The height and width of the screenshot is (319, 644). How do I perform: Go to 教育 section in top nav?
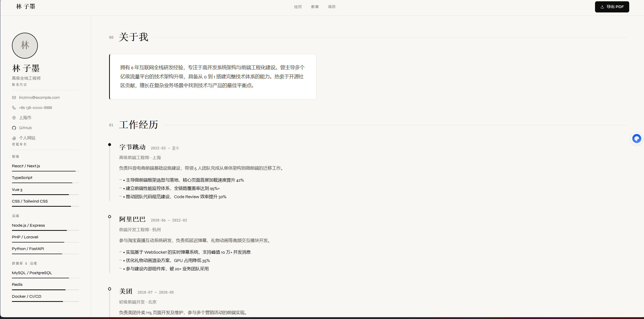click(x=315, y=7)
